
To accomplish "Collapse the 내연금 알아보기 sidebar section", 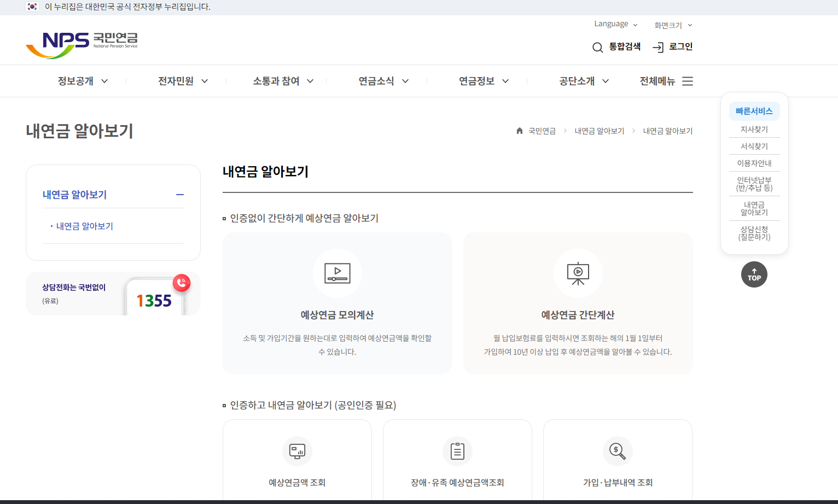I will pos(180,194).
